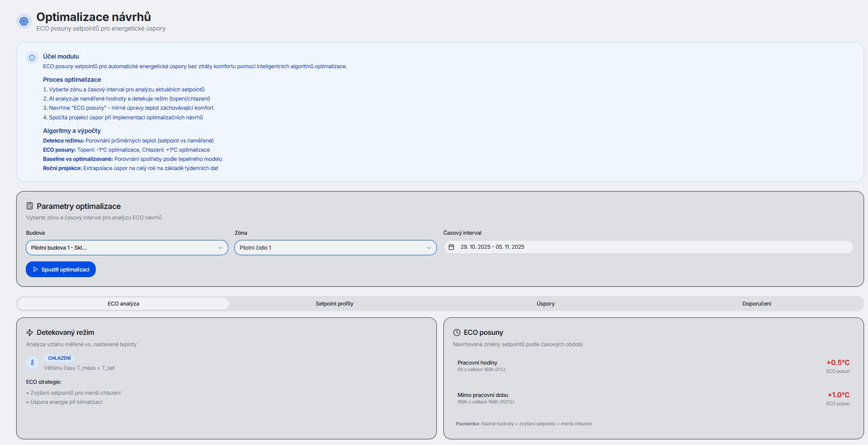Screen dimensions: 868x445
Task: Click the info icon next to Účel modulu
Action: pos(32,58)
